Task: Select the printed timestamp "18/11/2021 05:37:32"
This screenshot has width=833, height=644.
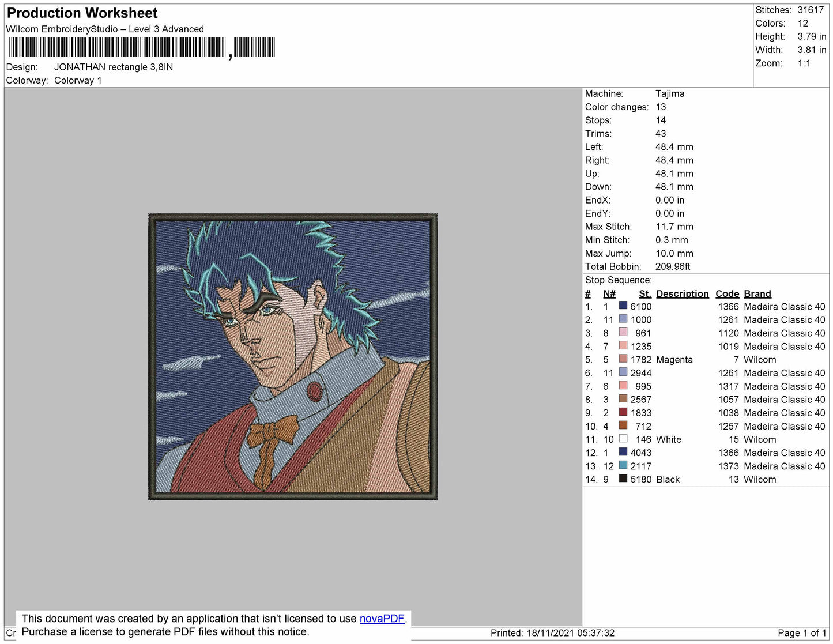Action: pyautogui.click(x=571, y=633)
